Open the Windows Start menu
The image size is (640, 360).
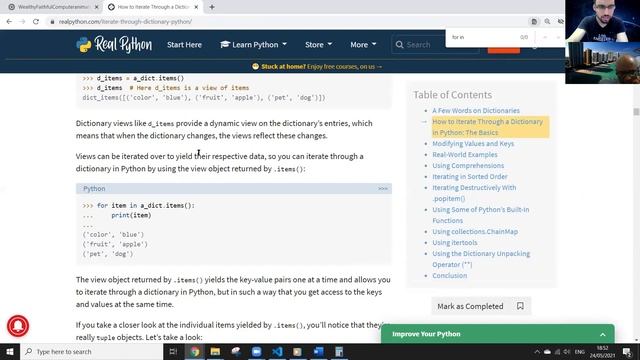coord(10,351)
